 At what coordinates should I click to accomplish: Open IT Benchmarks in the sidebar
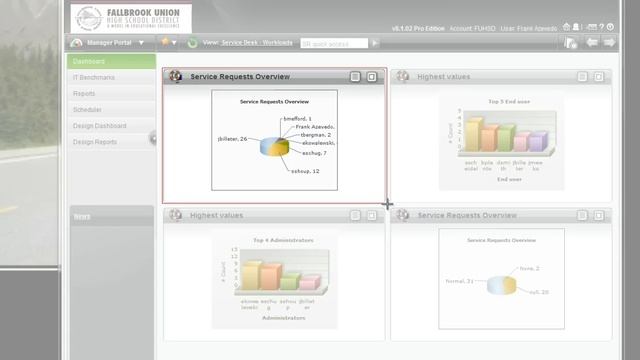pyautogui.click(x=111, y=77)
